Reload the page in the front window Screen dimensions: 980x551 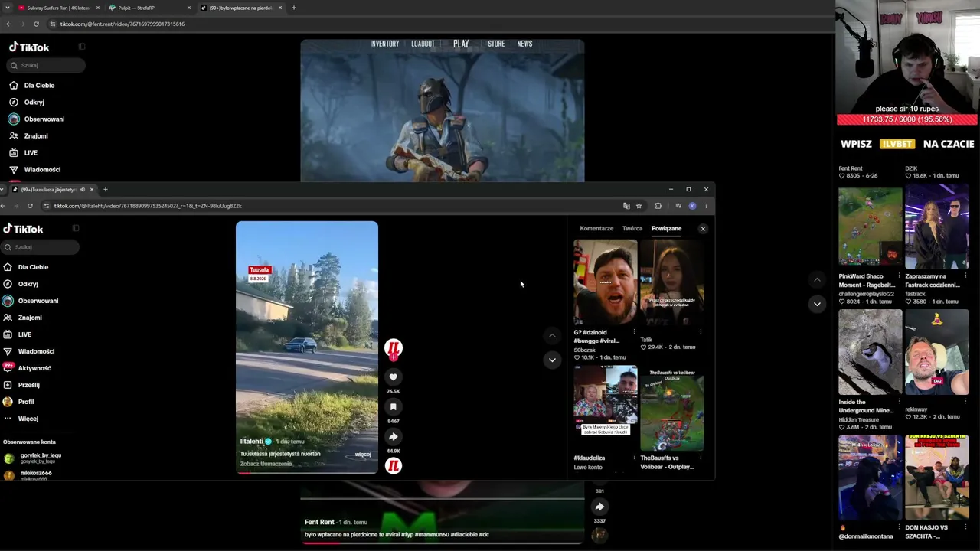pos(30,206)
